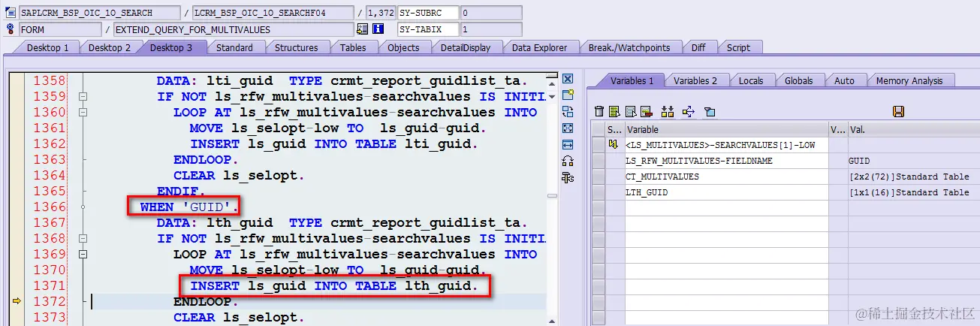Click the WHEN 'GUID' code on line 1366
The height and width of the screenshot is (326, 980).
(x=190, y=207)
